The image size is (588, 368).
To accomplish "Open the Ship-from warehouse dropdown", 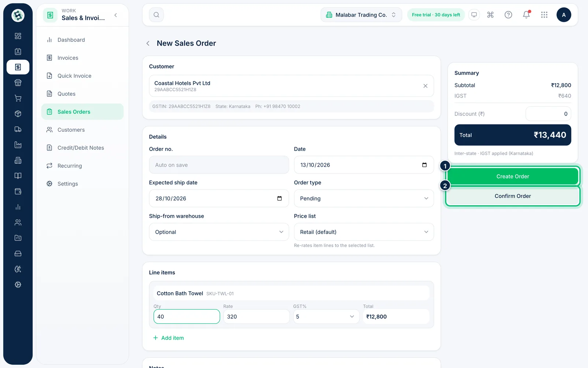I will [x=219, y=232].
